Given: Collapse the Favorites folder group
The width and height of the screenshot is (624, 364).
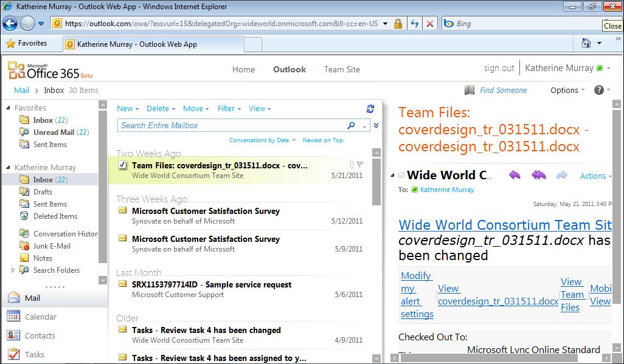Looking at the screenshot, I should [x=9, y=108].
